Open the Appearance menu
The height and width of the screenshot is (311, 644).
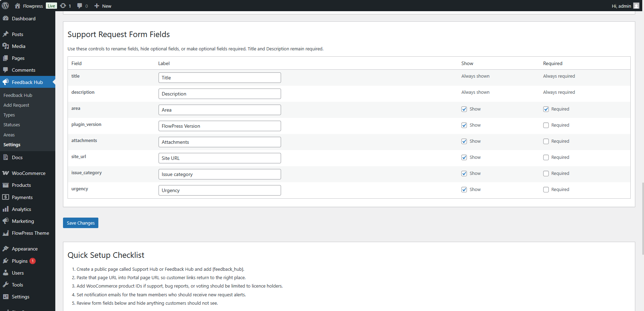(x=24, y=249)
